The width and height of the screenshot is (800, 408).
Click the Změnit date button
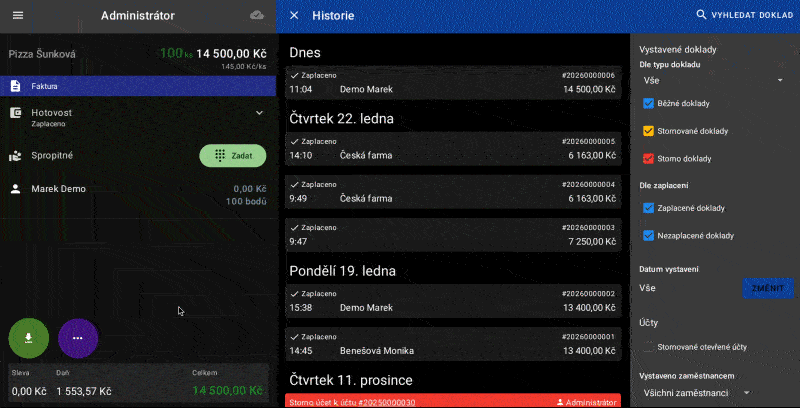[767, 288]
